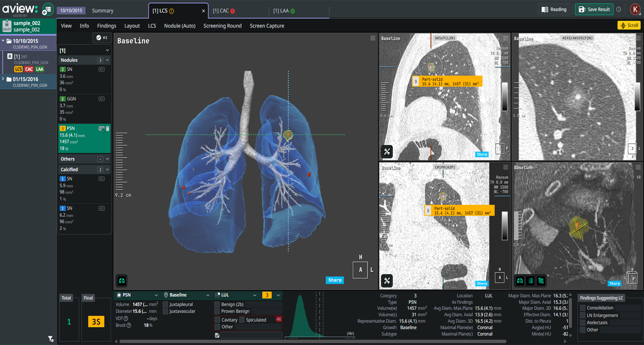Viewport: 644px width, 345px height.
Task: Enable Atelectasis under Findings Suggesting LC
Action: [x=583, y=323]
